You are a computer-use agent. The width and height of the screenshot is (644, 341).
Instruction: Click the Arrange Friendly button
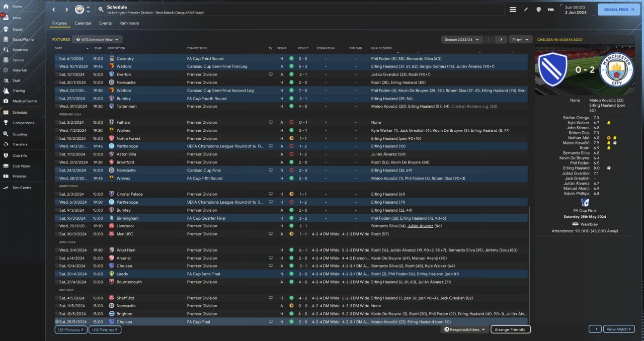click(x=510, y=329)
